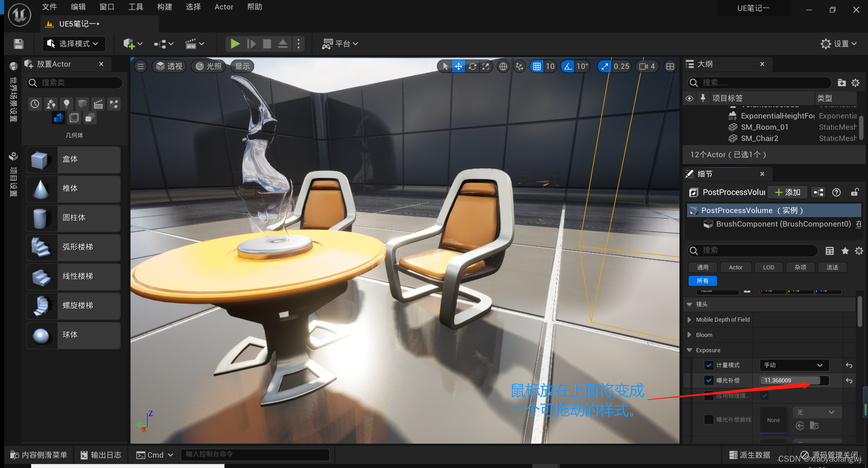Open rotation snap value 10° dropdown
The image size is (868, 468).
click(582, 67)
